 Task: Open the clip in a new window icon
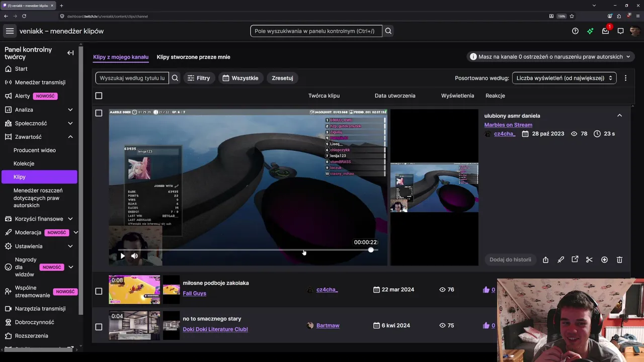(575, 259)
